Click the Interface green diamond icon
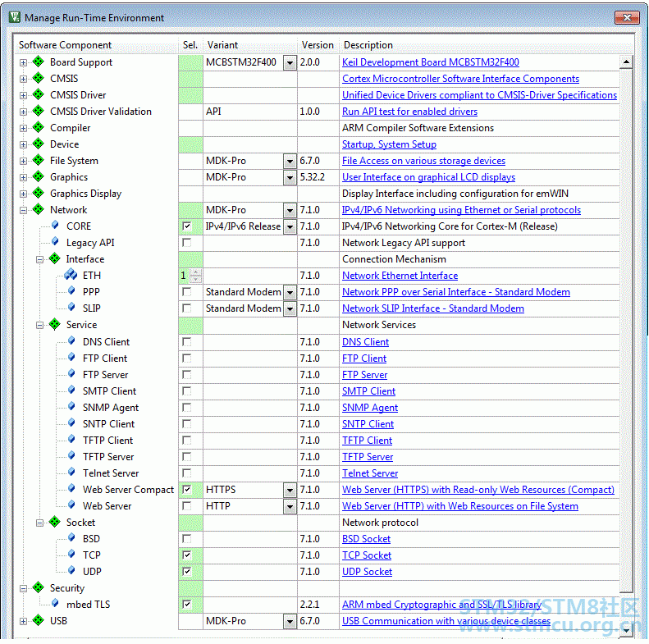Image resolution: width=649 pixels, height=644 pixels. [55, 258]
